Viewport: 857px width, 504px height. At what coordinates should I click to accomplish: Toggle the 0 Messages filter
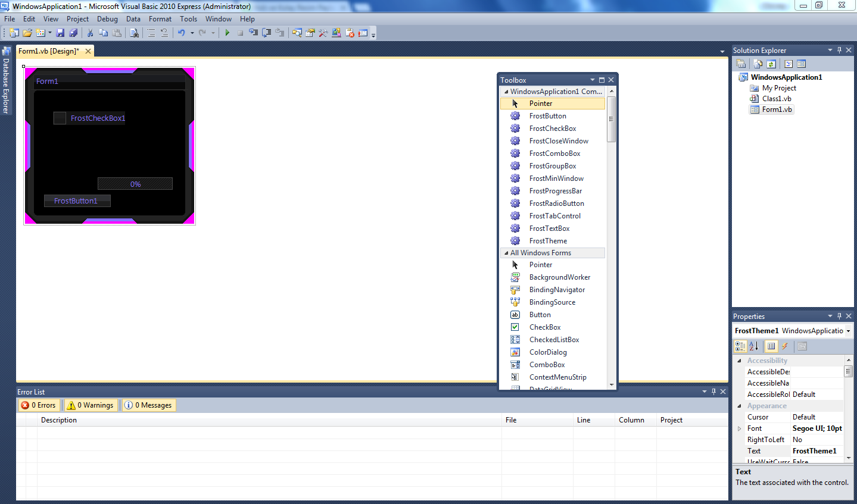coord(148,405)
